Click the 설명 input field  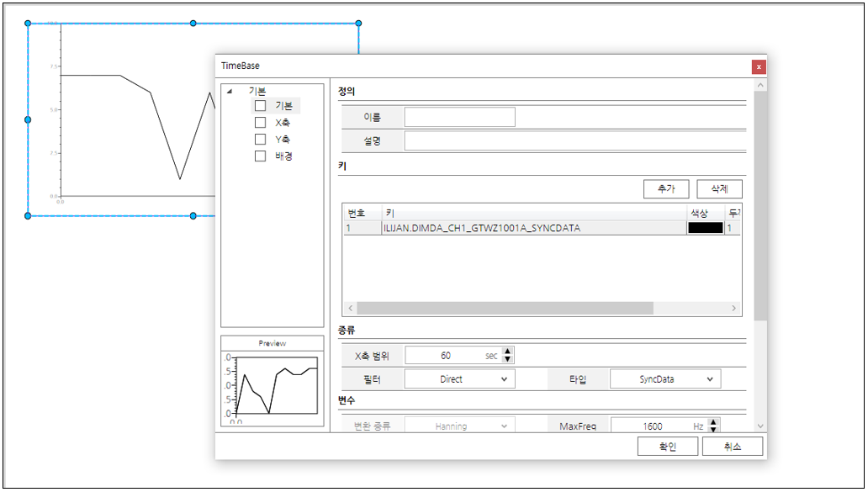click(x=575, y=140)
